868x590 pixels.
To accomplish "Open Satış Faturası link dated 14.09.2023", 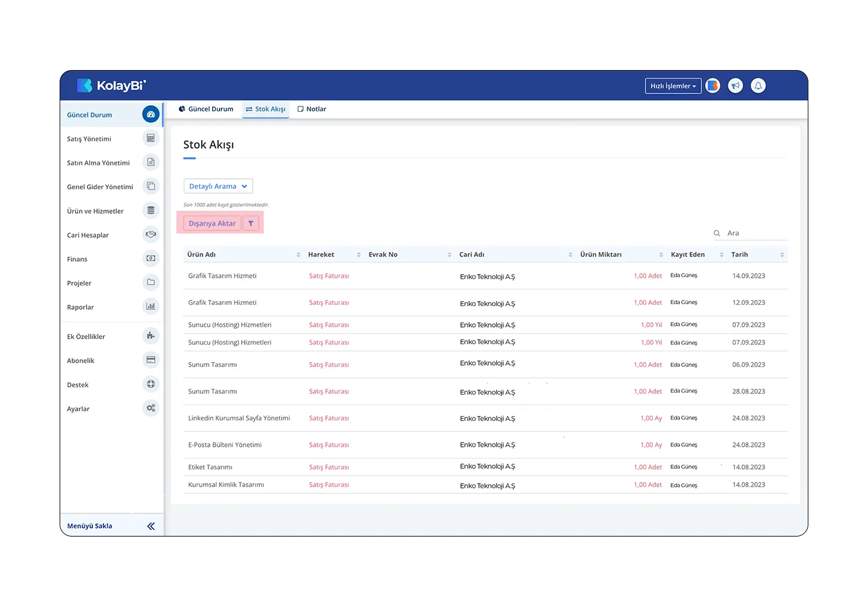I will point(329,276).
